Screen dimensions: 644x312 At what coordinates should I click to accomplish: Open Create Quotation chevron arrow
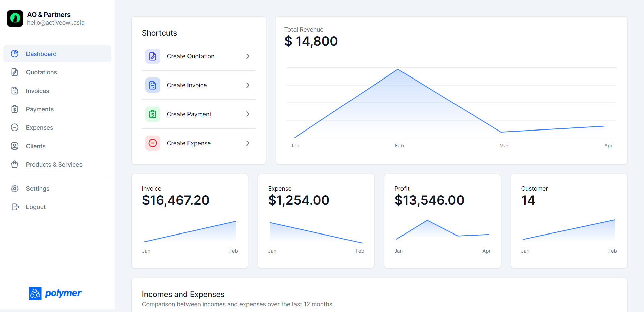coord(248,56)
